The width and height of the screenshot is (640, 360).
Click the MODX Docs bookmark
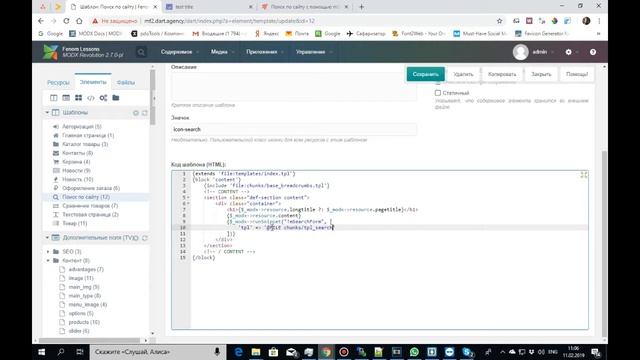(x=96, y=33)
